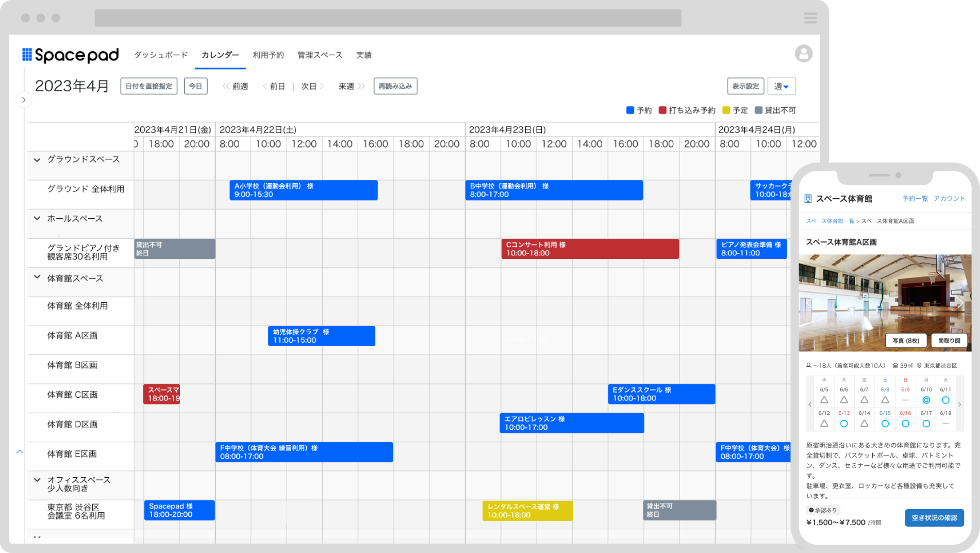
Task: Jump to today with 今日 button
Action: (x=195, y=86)
